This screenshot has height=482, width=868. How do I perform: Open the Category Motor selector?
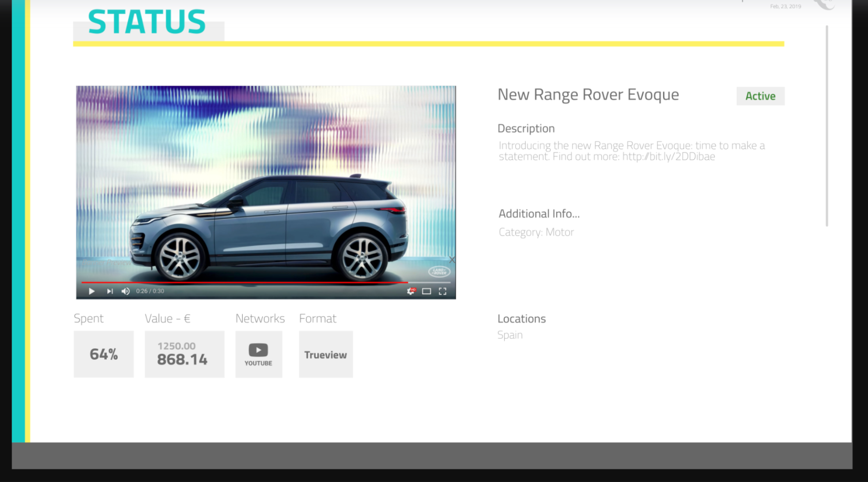[x=536, y=232]
